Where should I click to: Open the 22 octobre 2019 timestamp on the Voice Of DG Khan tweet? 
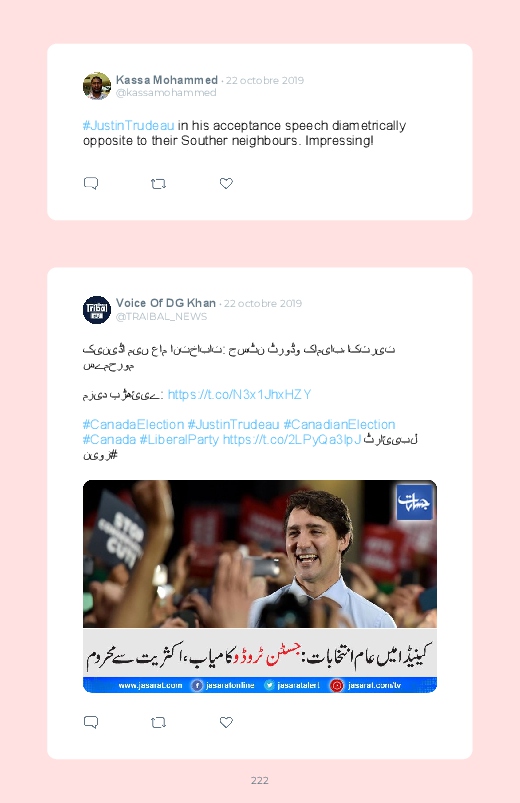coord(263,304)
